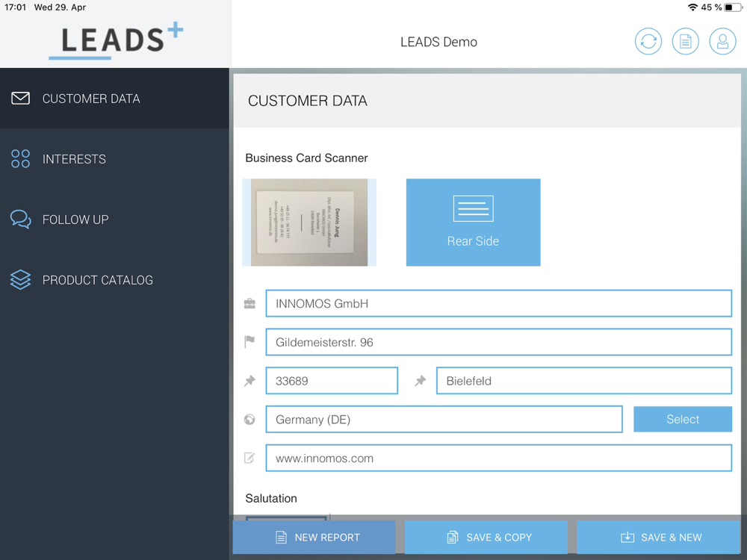
Task: Click the CUSTOMER DATA panel heading
Action: pyautogui.click(x=308, y=101)
